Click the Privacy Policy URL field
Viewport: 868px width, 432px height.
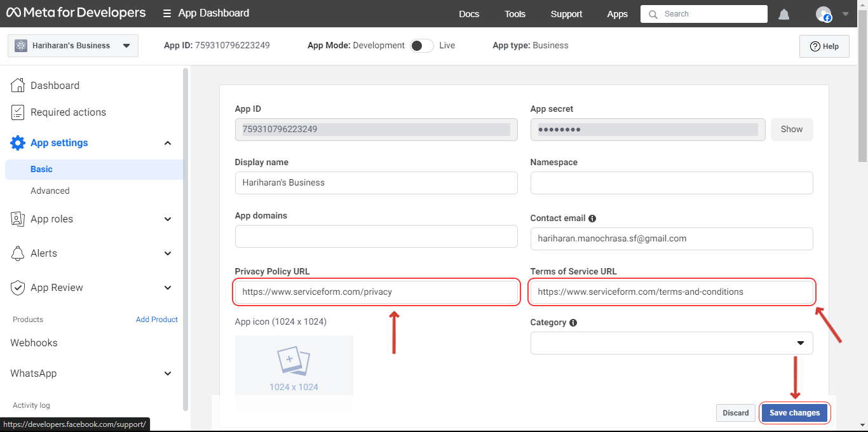click(376, 292)
